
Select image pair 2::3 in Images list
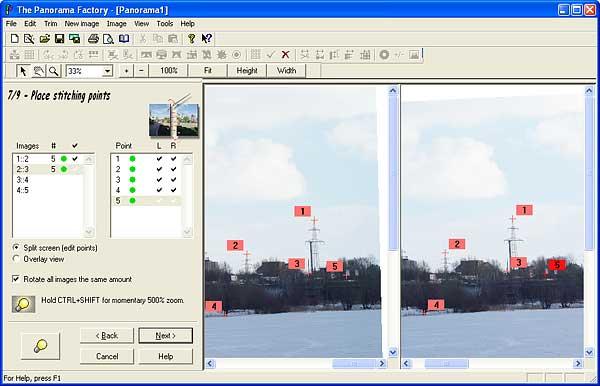(48, 169)
